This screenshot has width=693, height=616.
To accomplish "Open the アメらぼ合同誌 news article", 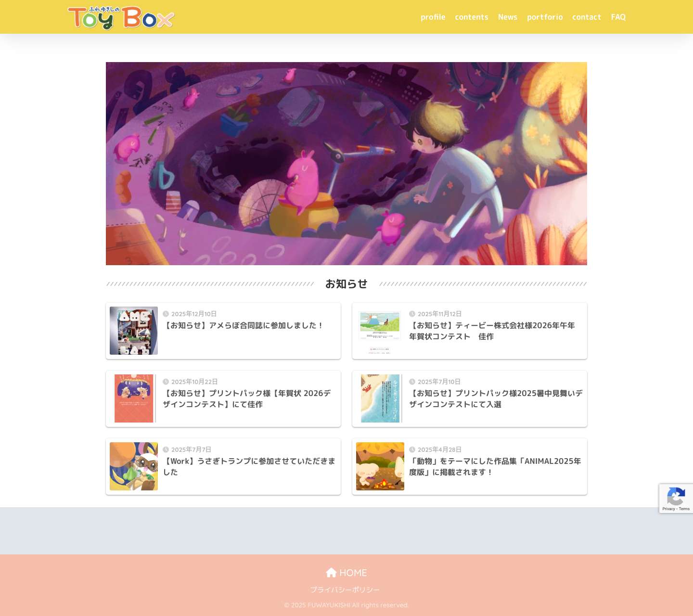I will pos(244,325).
